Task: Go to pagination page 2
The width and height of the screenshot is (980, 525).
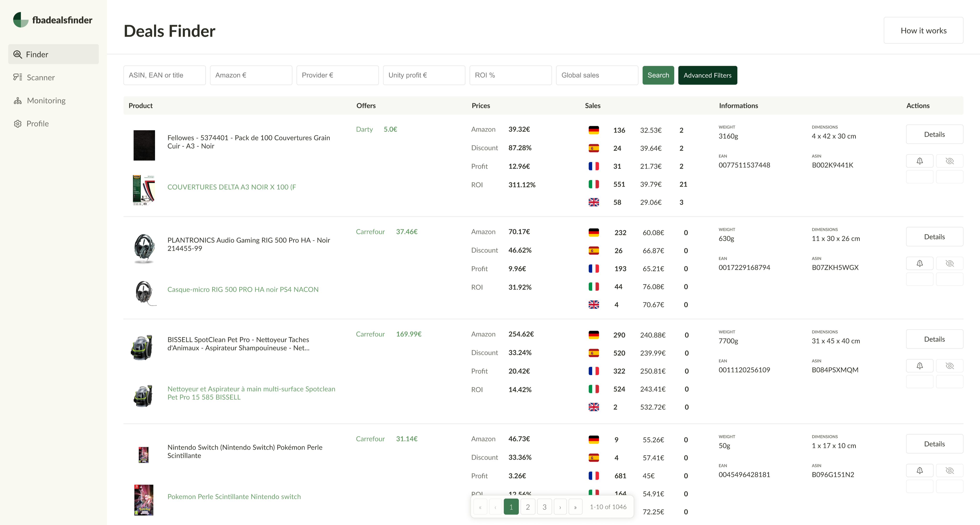Action: [528, 507]
